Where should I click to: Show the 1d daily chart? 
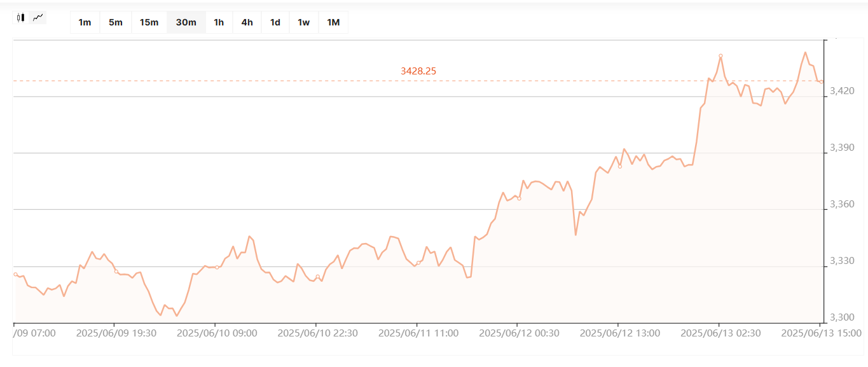click(x=275, y=22)
